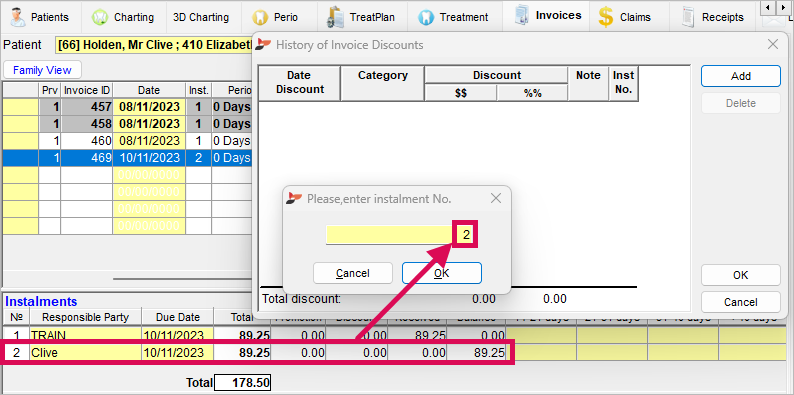The width and height of the screenshot is (794, 395).
Task: Select invoice row 457
Action: coord(127,107)
